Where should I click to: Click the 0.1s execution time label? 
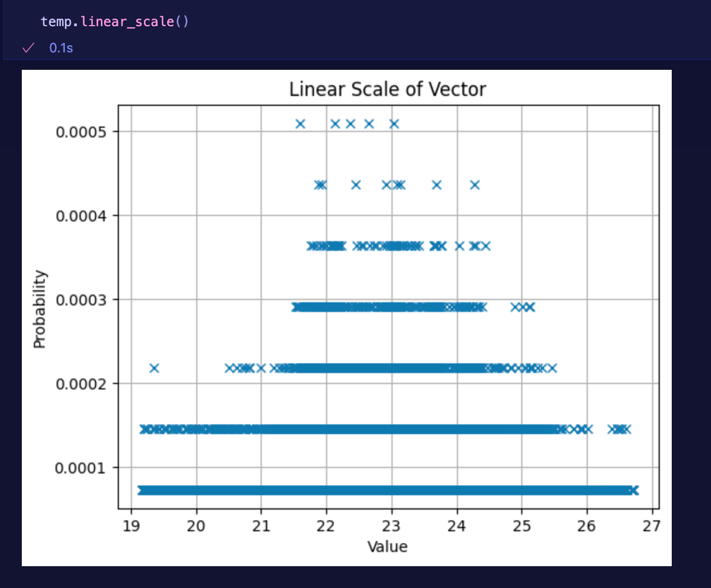pos(61,48)
